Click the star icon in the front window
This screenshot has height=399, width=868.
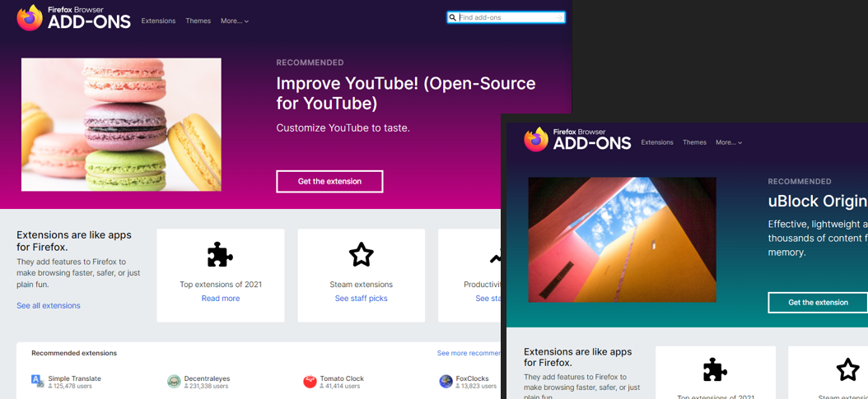[x=847, y=369]
